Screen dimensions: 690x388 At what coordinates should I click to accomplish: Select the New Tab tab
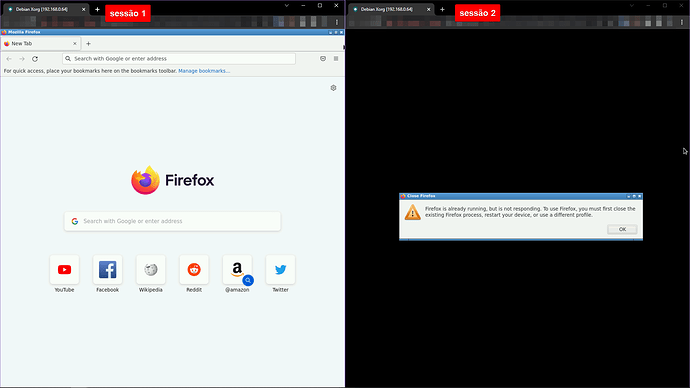[x=40, y=44]
